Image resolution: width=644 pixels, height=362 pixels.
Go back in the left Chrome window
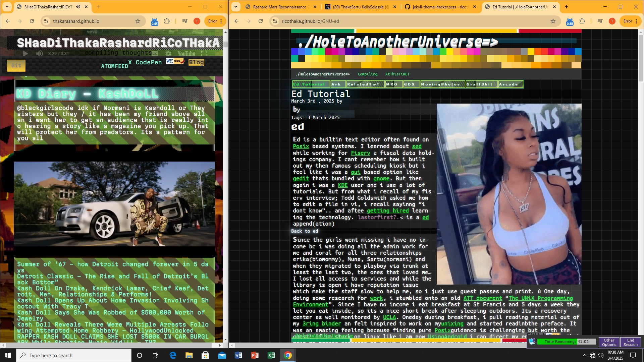(x=8, y=21)
